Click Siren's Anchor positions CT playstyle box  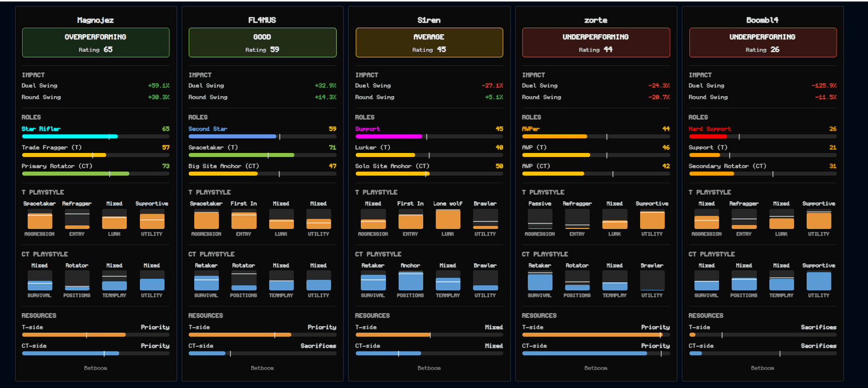tap(411, 281)
